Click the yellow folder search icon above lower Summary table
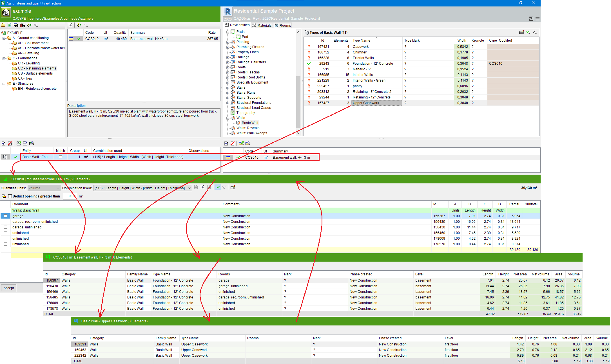Viewport: 611px width, 364px height. point(248,143)
